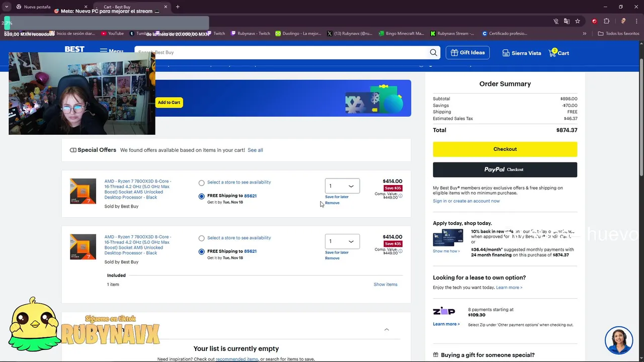This screenshot has height=362, width=644.
Task: Open the second AMD Ryzen 7 7800X3D title link
Action: [x=137, y=245]
